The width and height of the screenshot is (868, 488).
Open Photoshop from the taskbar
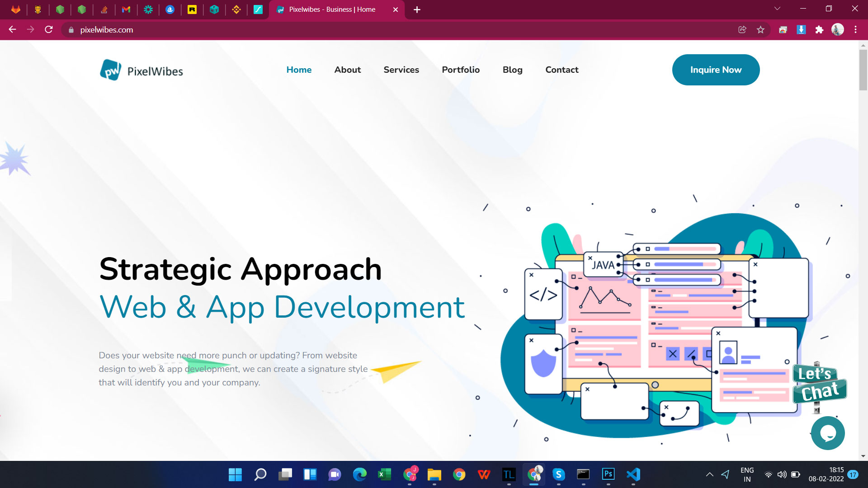click(x=608, y=474)
